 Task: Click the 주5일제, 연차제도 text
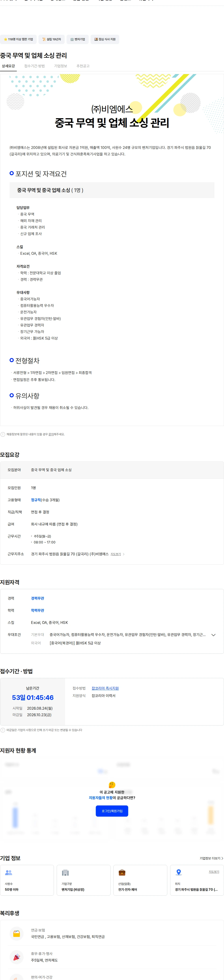coord(44,960)
